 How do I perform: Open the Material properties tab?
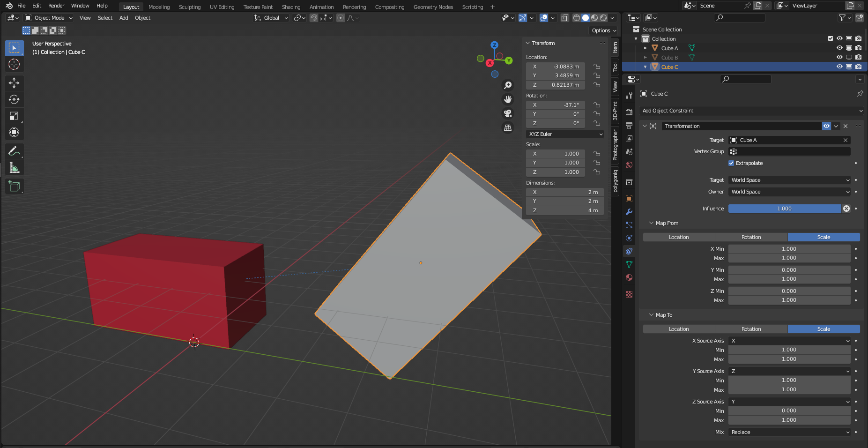click(x=629, y=277)
